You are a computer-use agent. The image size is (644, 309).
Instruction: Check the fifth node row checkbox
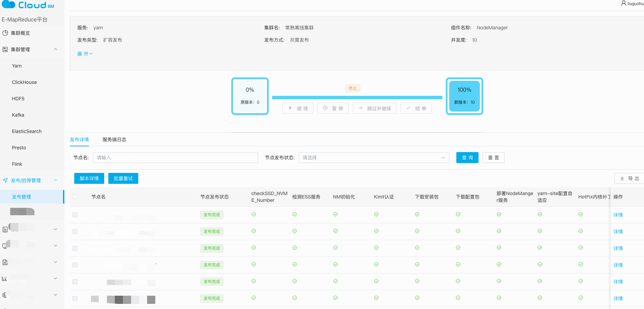tap(75, 282)
